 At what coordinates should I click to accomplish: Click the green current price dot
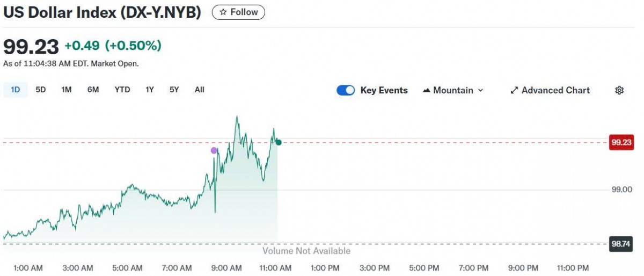279,142
